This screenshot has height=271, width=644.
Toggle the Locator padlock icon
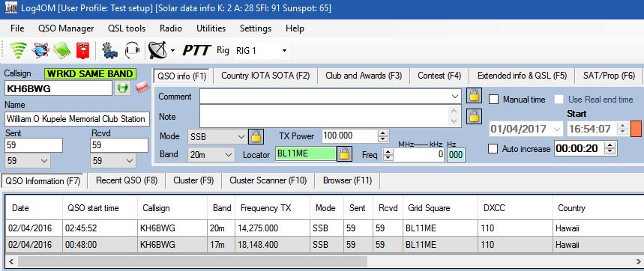pyautogui.click(x=344, y=154)
